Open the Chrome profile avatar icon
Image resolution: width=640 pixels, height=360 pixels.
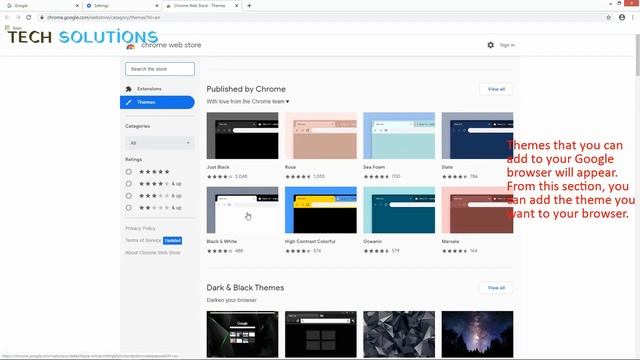pyautogui.click(x=622, y=18)
